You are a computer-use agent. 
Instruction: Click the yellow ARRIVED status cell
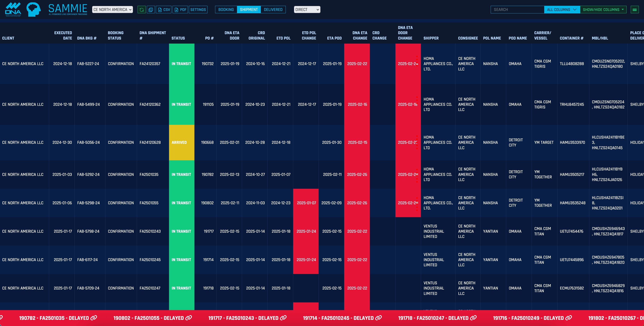coord(182,142)
